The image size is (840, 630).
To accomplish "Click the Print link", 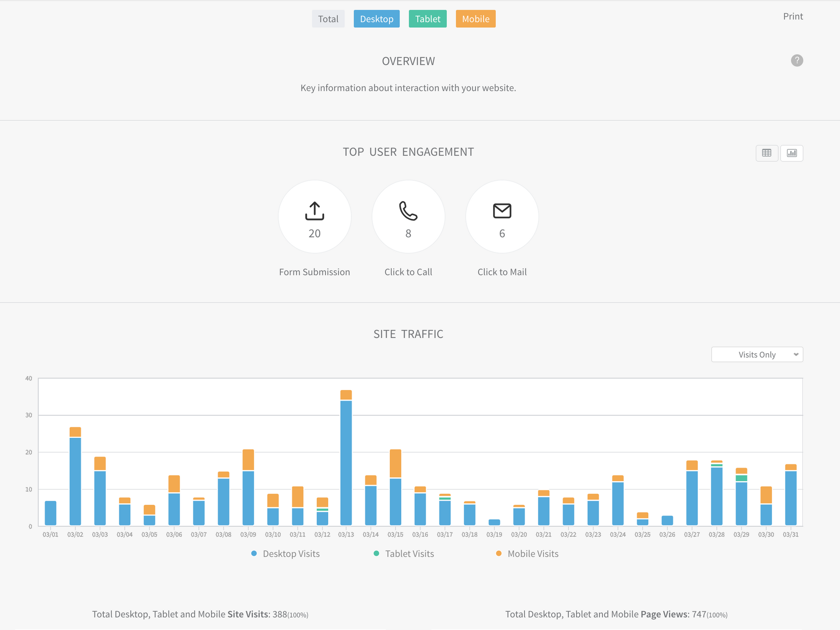I will tap(793, 16).
